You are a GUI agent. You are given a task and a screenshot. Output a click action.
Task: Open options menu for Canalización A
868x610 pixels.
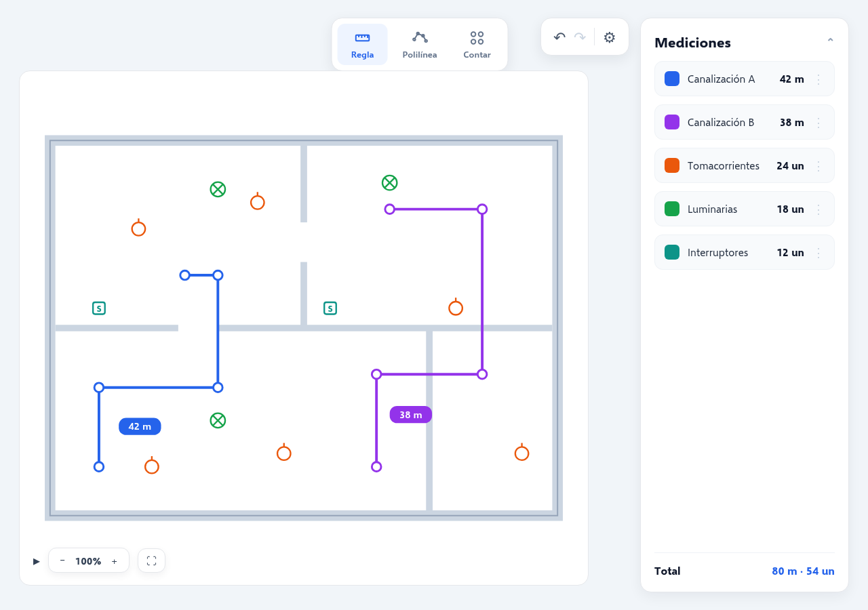[x=818, y=79]
